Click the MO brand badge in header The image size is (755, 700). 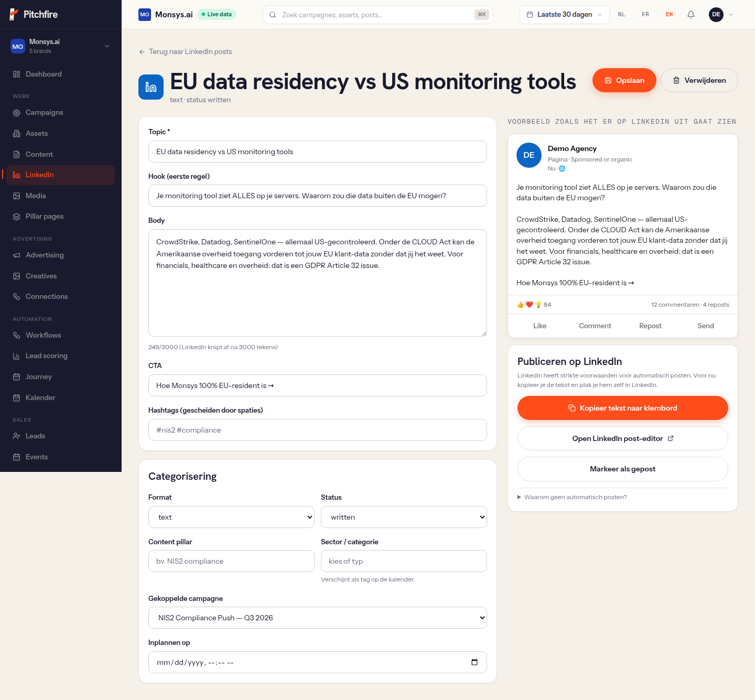tap(145, 15)
